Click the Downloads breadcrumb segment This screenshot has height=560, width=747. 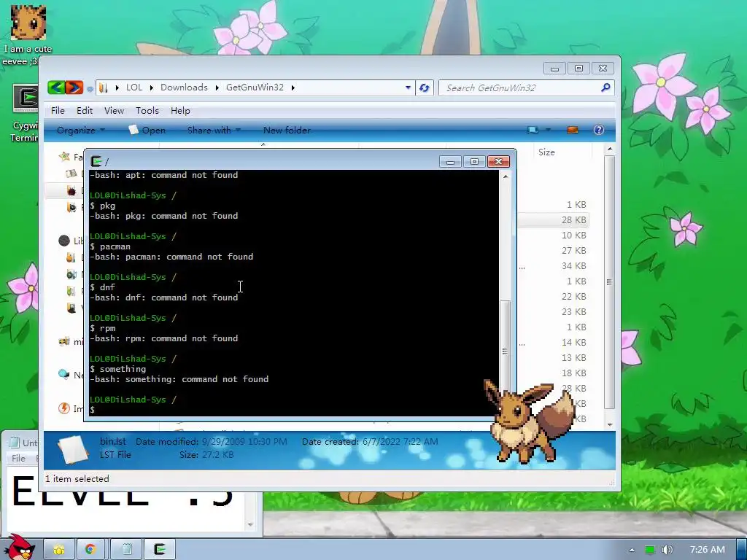pos(184,87)
